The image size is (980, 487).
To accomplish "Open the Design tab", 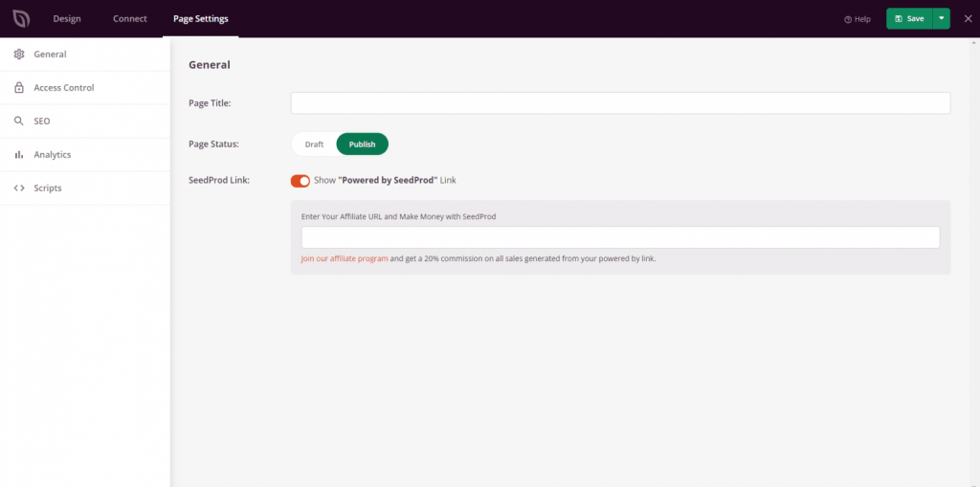I will point(67,19).
